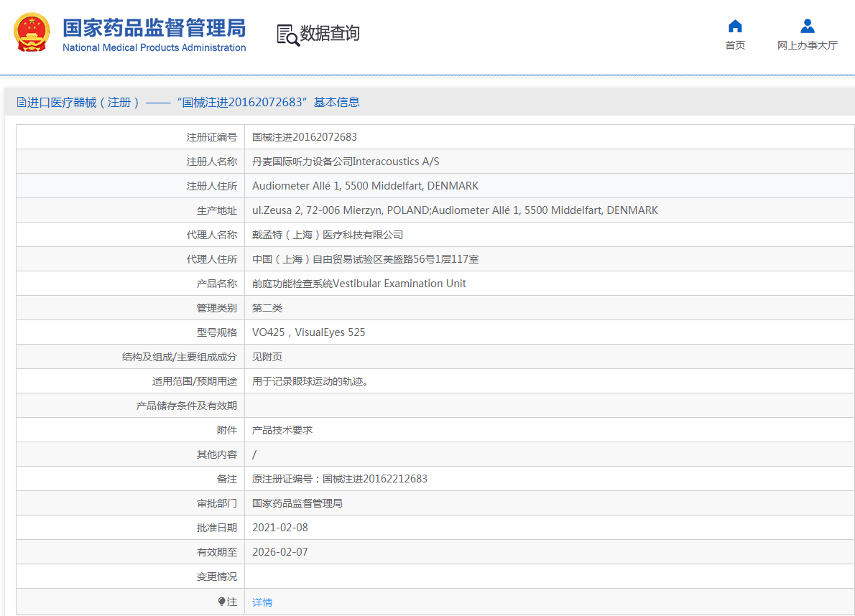The height and width of the screenshot is (616, 855).
Task: Click the data query magnifier icon
Action: point(287,34)
